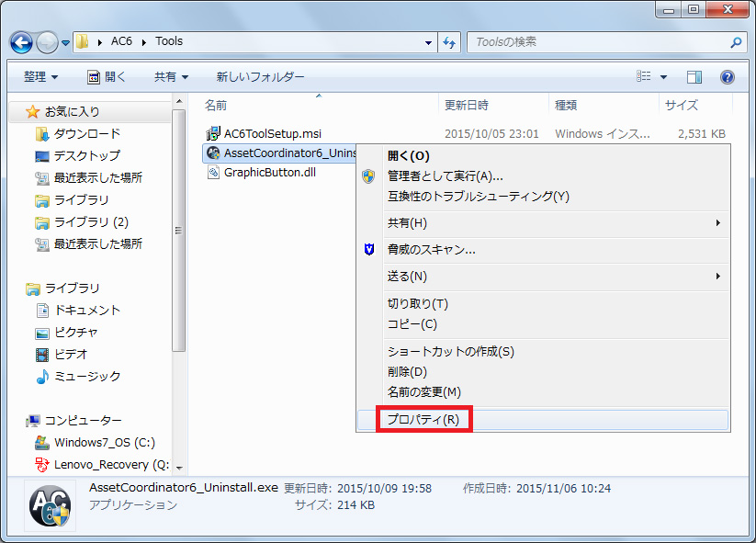The image size is (756, 543).
Task: Choose コピー(C) in the context menu
Action: tap(544, 324)
